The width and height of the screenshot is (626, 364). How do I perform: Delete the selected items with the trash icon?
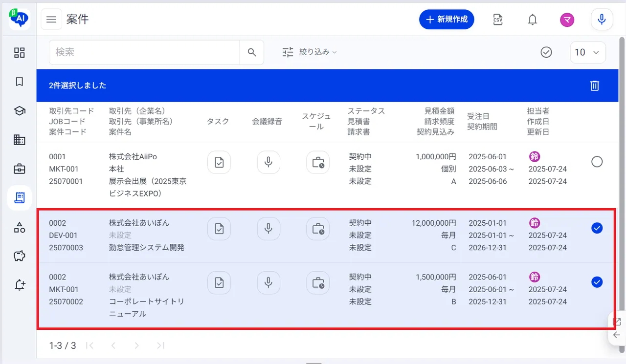click(x=595, y=86)
